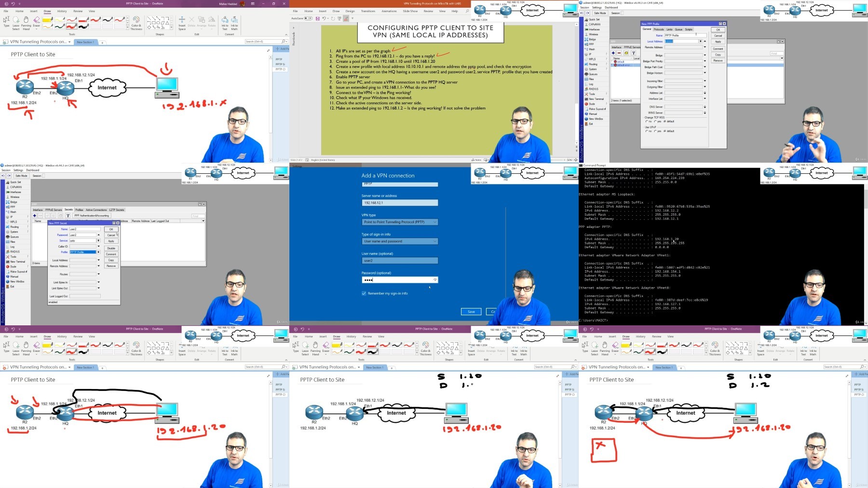Click the filter funnel in the PPP Secrets toolbar
This screenshot has width=868, height=488.
tap(68, 216)
